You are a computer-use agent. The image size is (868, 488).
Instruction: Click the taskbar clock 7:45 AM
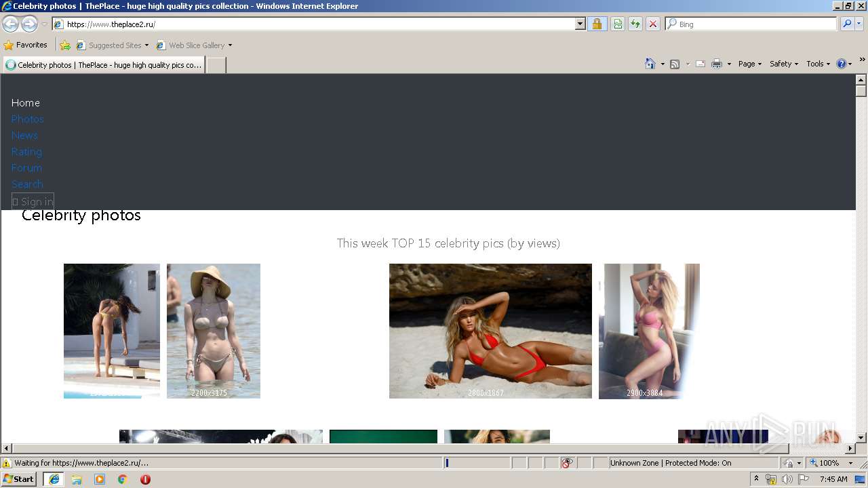click(833, 479)
